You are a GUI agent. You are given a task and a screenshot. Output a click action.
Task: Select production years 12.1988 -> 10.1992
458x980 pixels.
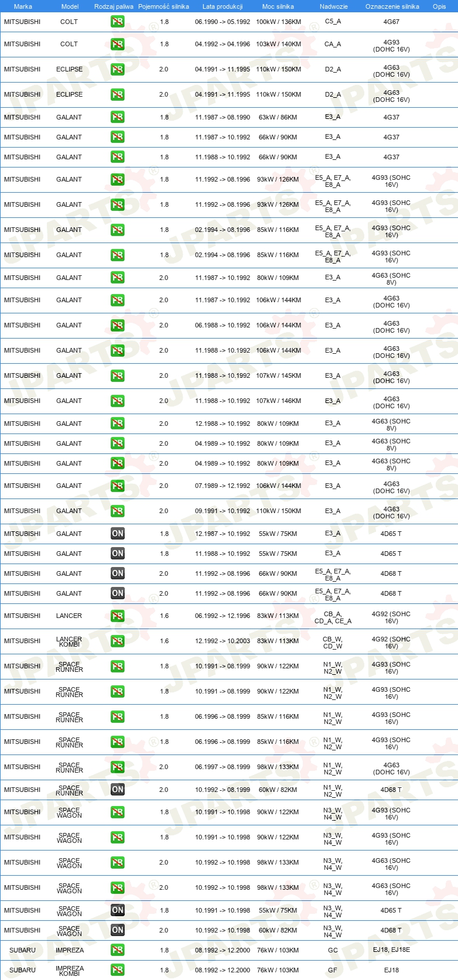coord(223,424)
